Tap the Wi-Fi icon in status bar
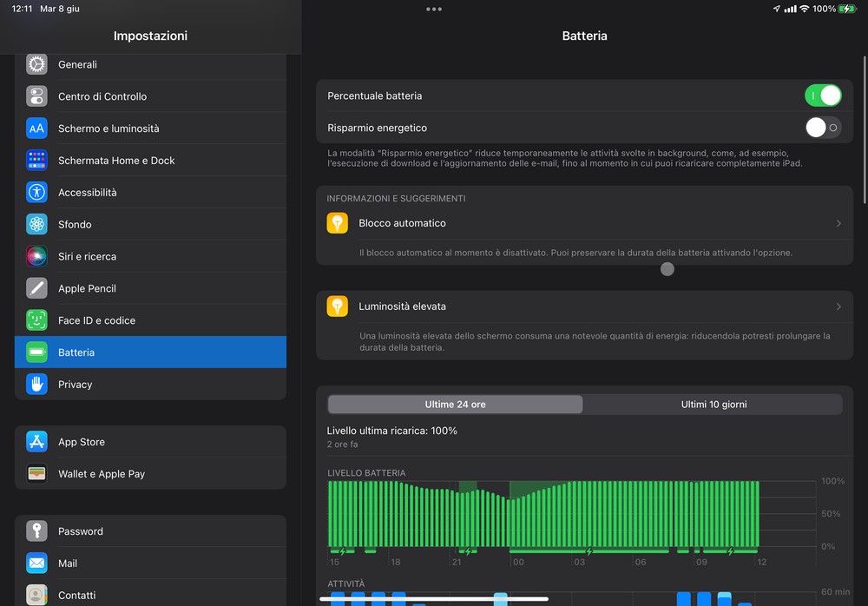The height and width of the screenshot is (606, 868). point(805,9)
